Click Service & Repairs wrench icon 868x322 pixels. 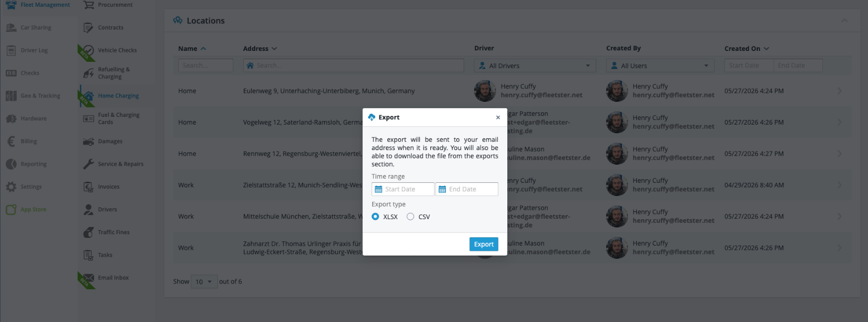pos(88,164)
